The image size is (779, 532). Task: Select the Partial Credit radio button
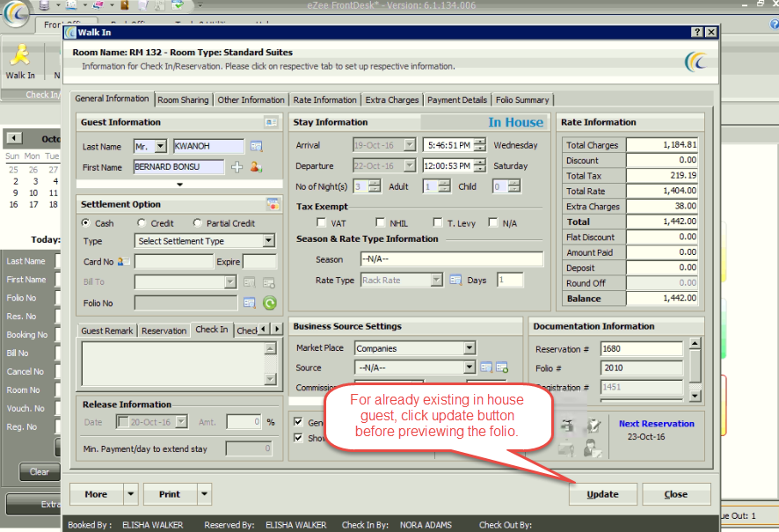pyautogui.click(x=197, y=223)
